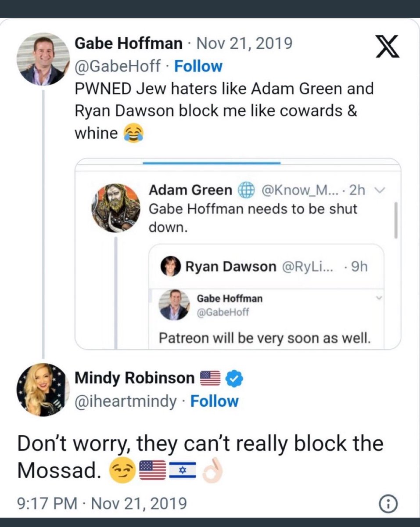The height and width of the screenshot is (527, 420).
Task: Click Mindy Robinson's blue verified badge
Action: click(232, 378)
